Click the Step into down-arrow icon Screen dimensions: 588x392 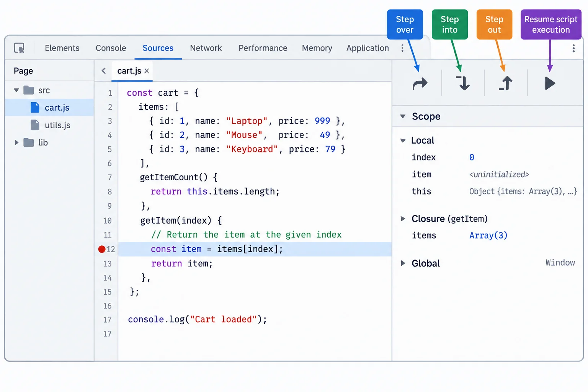pyautogui.click(x=463, y=83)
